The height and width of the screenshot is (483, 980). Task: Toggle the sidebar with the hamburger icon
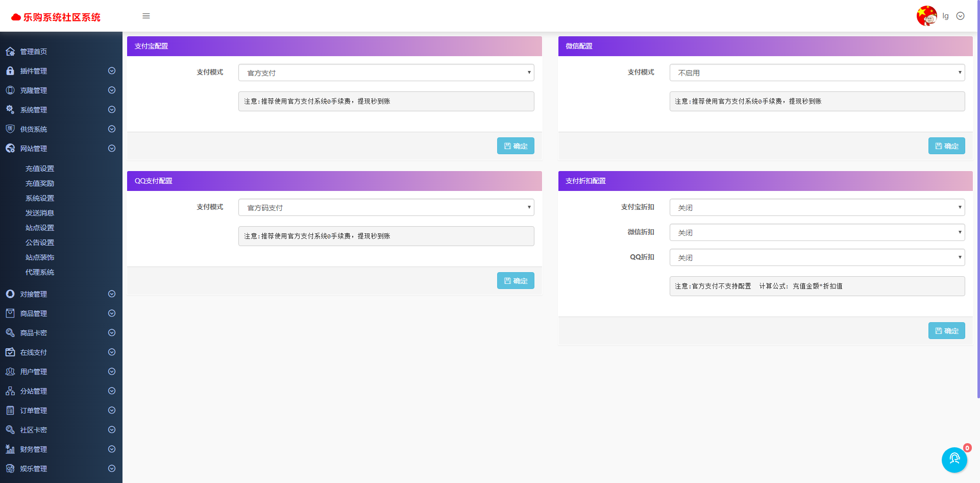pyautogui.click(x=146, y=16)
